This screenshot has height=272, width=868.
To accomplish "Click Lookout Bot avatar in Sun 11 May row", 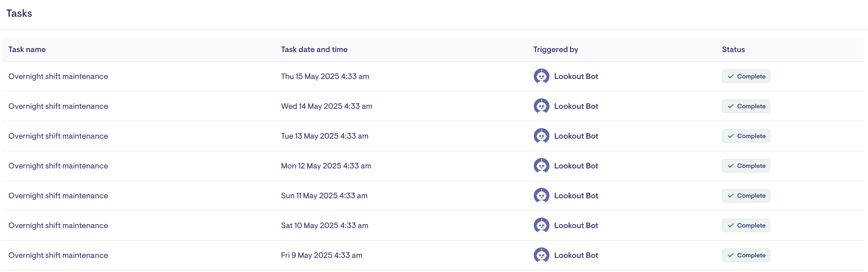I will click(x=542, y=196).
